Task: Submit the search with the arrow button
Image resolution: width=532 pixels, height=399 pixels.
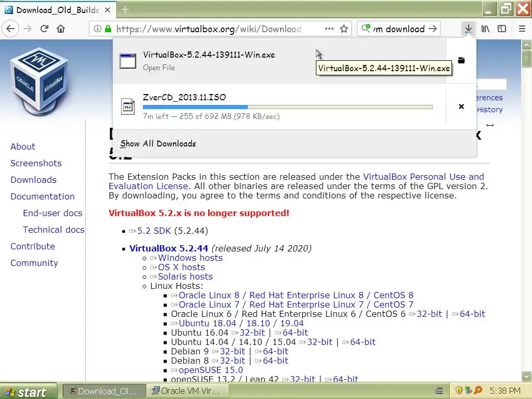Action: [433, 29]
